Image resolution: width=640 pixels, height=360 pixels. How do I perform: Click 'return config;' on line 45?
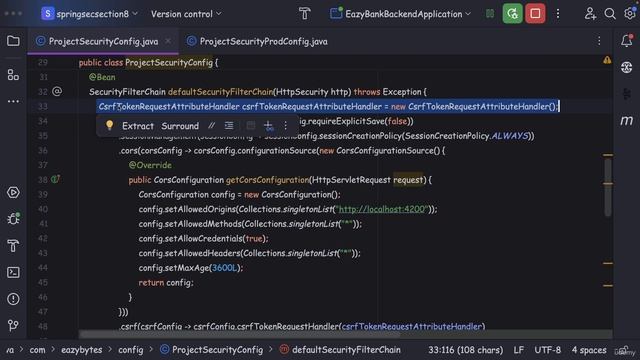tap(166, 282)
